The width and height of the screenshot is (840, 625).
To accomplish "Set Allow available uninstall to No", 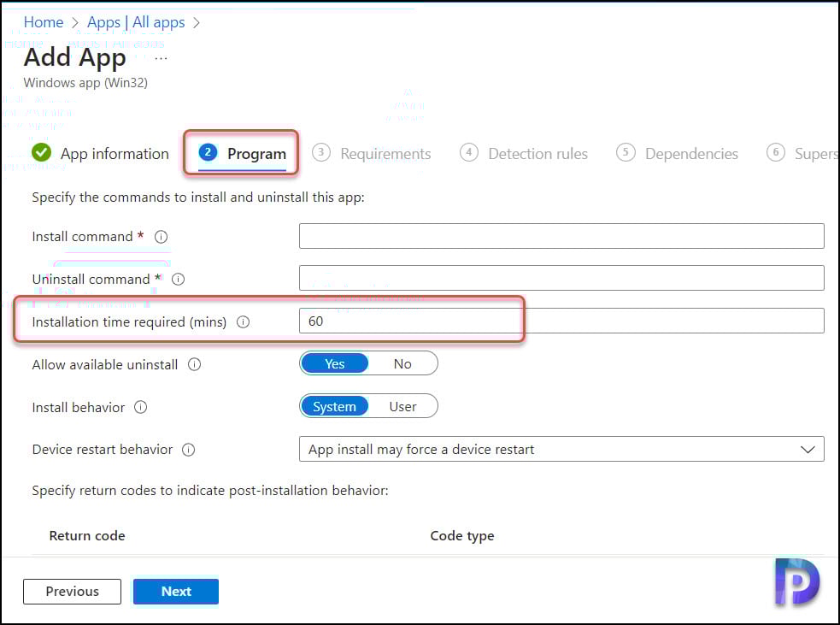I will (402, 364).
